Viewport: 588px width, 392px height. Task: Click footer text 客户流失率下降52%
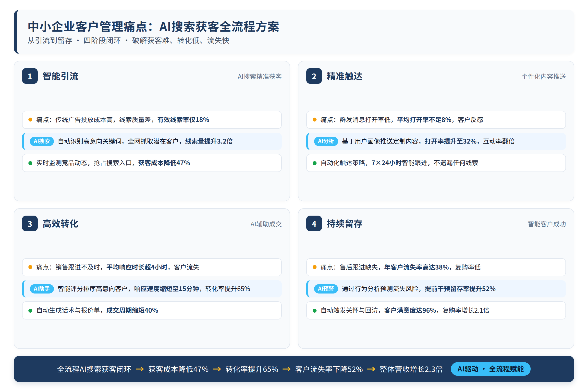coord(329,369)
